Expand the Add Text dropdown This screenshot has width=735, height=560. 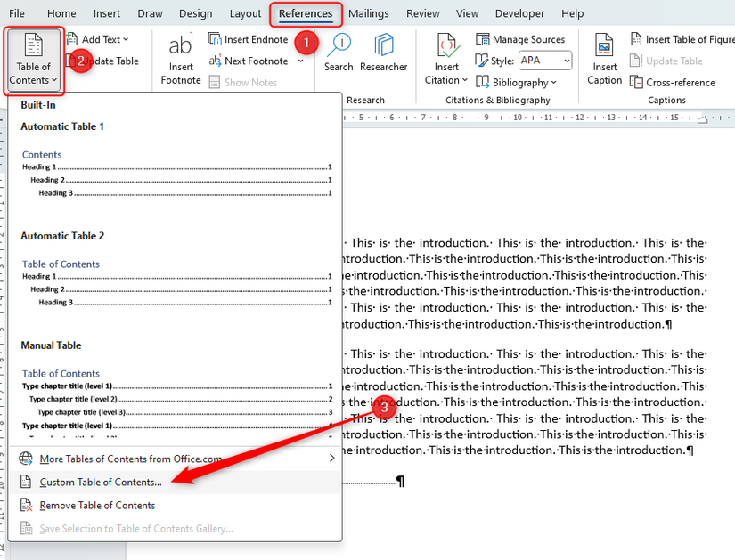[x=97, y=39]
